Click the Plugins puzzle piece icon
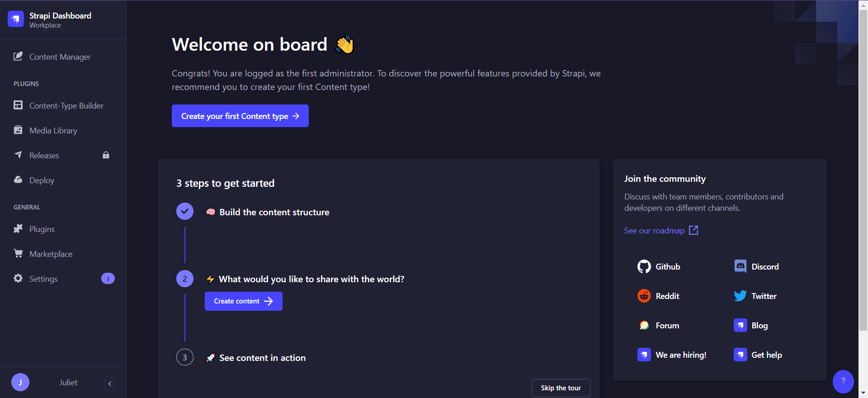 coord(18,229)
